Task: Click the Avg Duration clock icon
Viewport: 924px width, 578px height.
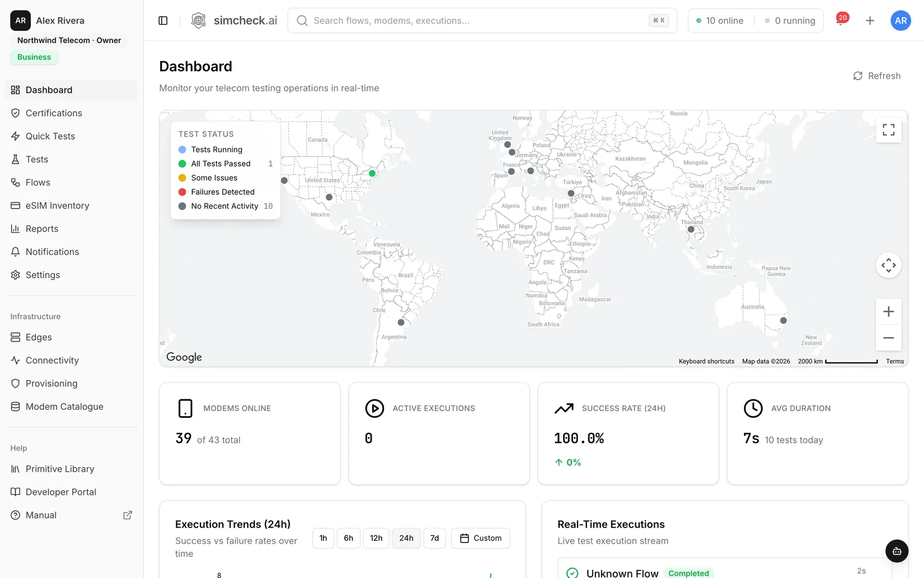Action: pos(753,408)
